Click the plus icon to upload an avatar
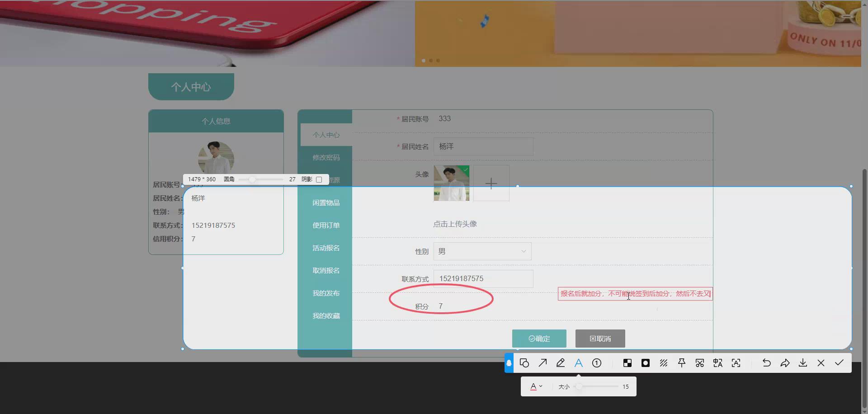868x414 pixels. 491,183
